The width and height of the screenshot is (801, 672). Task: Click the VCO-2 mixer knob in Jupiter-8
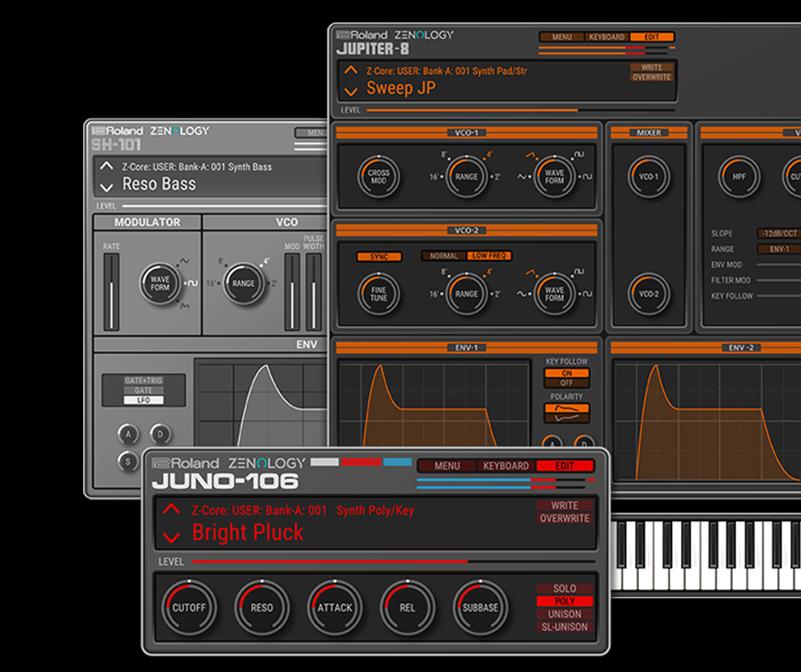pyautogui.click(x=649, y=294)
